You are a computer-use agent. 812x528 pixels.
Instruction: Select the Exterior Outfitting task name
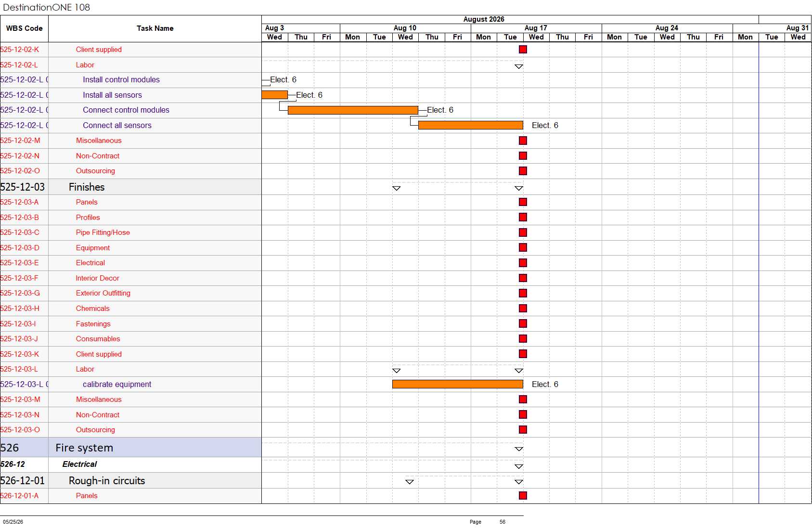103,293
